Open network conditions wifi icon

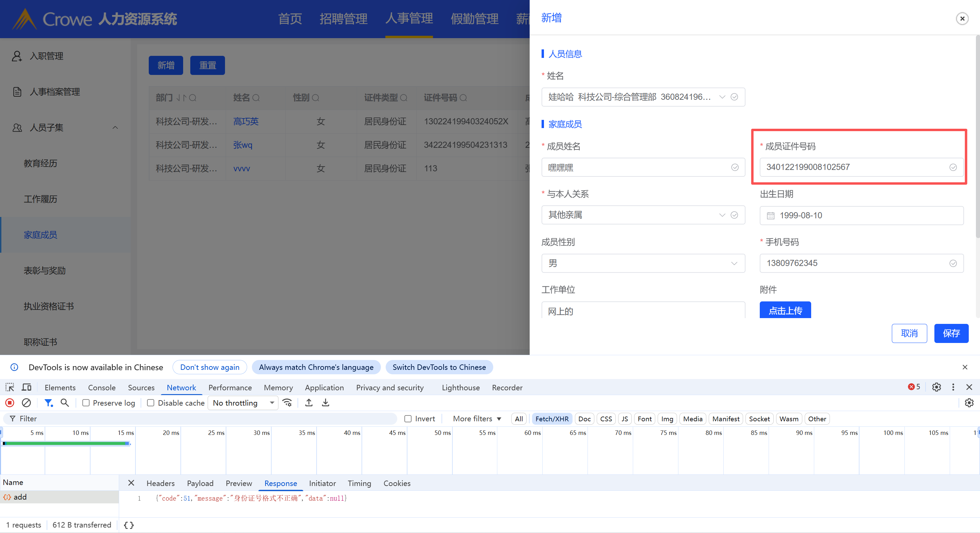(287, 403)
